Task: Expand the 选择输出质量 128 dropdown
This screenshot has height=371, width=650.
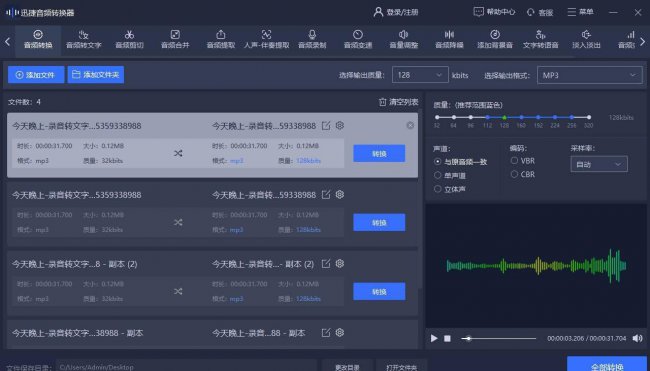Action: click(420, 75)
